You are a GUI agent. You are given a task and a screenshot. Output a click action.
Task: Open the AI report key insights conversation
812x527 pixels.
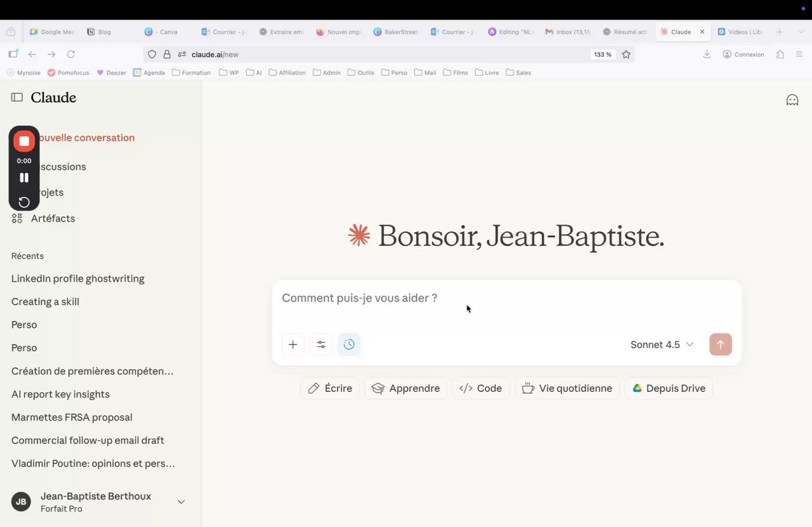tap(60, 394)
